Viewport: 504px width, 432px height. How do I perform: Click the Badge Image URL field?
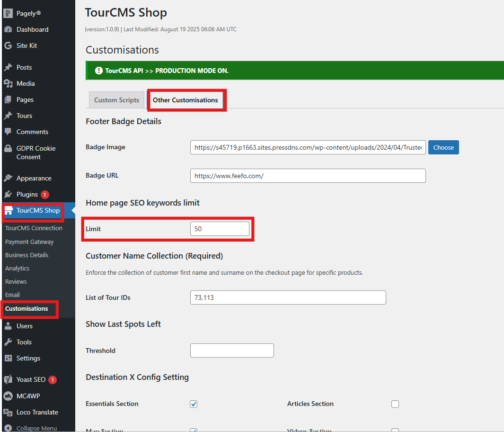pos(308,147)
